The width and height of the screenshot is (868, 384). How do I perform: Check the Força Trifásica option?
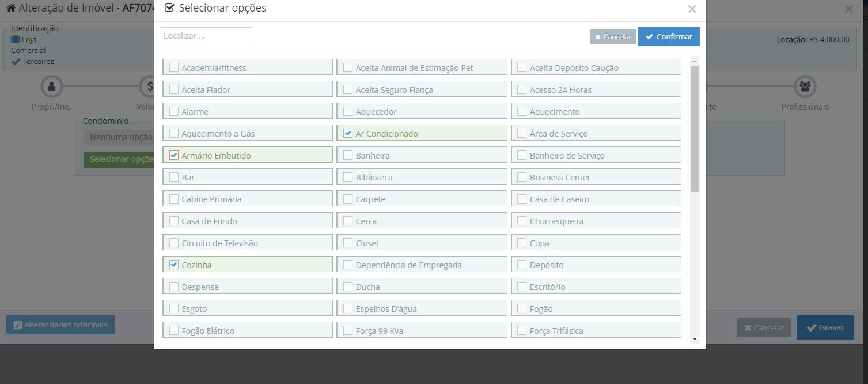click(x=522, y=330)
